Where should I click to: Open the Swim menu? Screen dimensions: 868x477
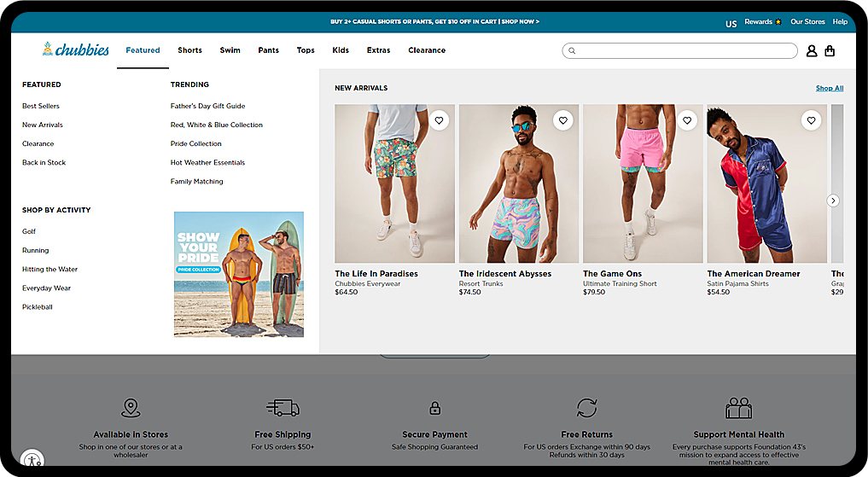point(230,50)
